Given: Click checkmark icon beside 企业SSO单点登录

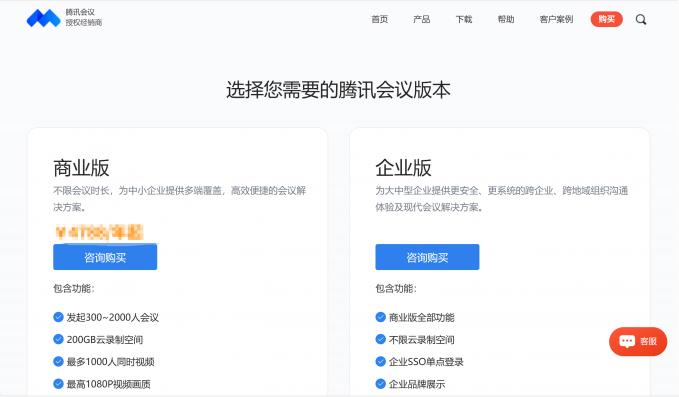Looking at the screenshot, I should [380, 361].
